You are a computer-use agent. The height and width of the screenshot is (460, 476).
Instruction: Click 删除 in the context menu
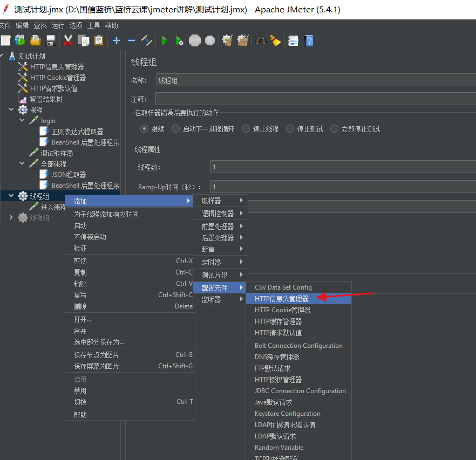coord(130,306)
